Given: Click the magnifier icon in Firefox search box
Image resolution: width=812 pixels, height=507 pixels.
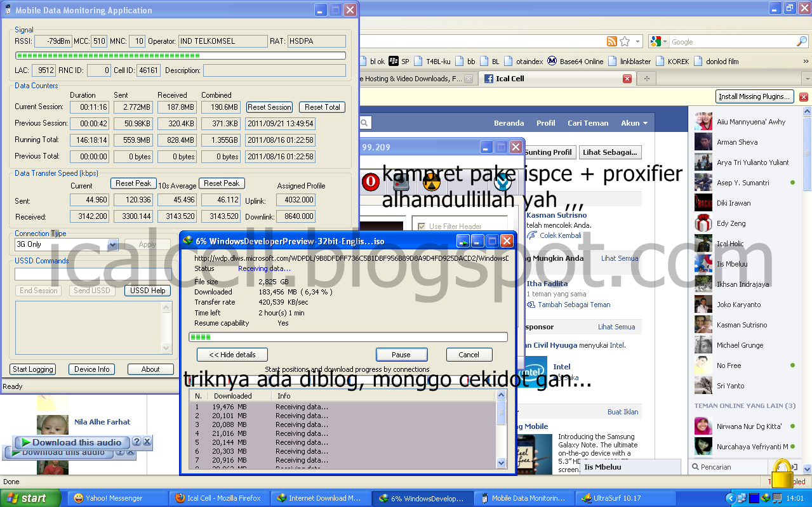Looking at the screenshot, I should [x=802, y=41].
